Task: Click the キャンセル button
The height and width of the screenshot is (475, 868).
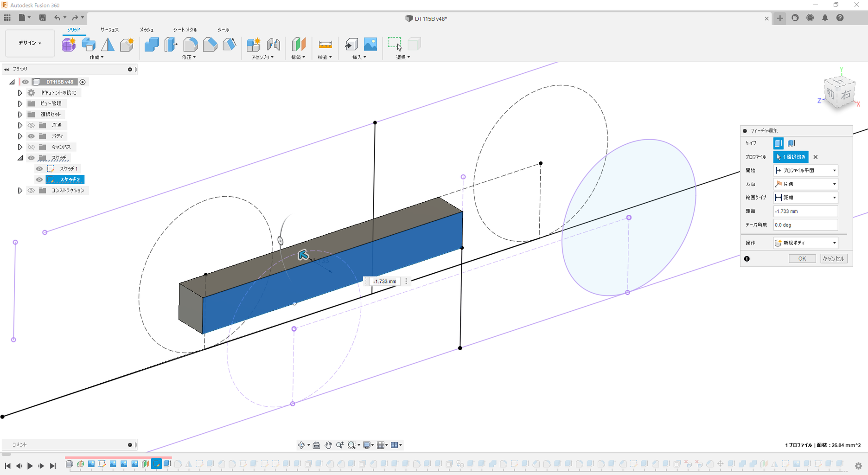Action: (x=833, y=259)
